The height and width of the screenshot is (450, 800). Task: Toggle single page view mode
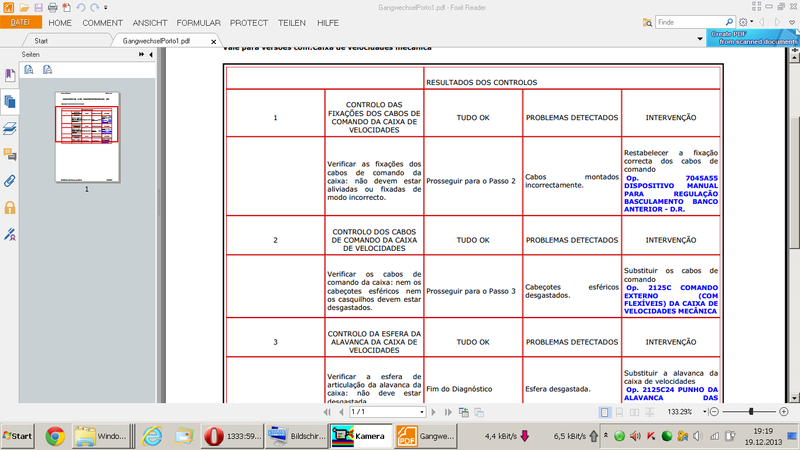[x=605, y=412]
